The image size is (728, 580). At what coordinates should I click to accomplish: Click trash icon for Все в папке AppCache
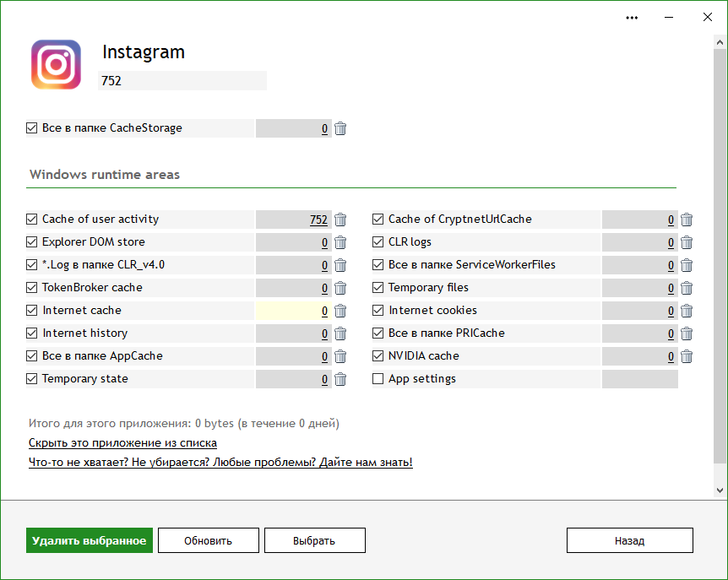click(340, 356)
